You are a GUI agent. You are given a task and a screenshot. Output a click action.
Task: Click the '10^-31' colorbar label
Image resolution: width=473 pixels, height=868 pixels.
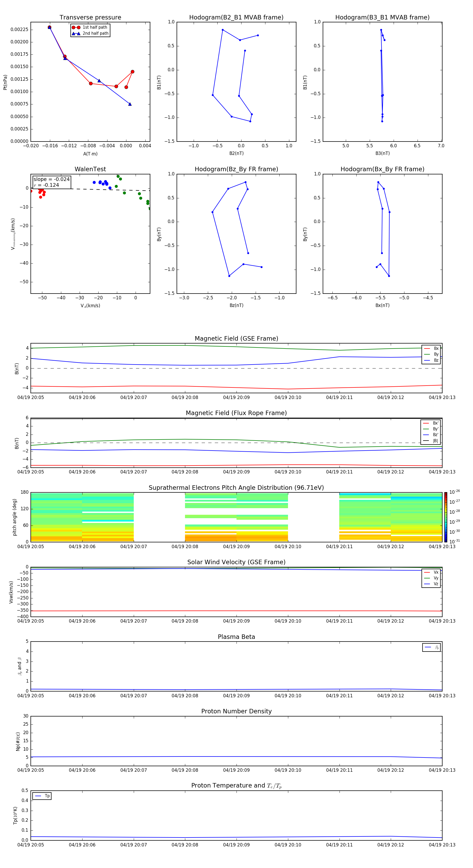tap(455, 542)
